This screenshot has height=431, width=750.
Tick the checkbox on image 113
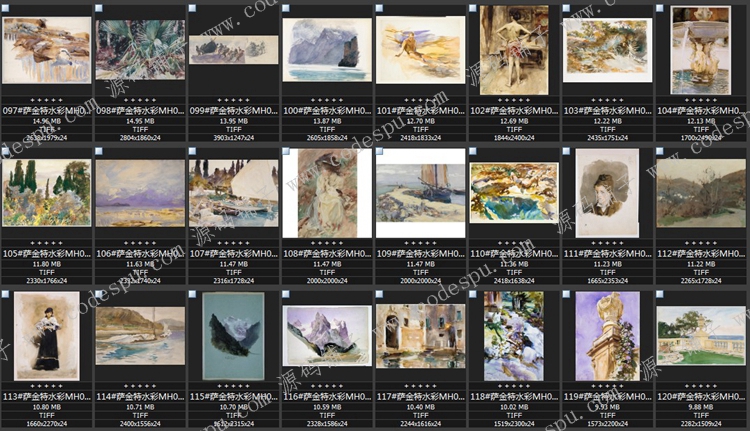(5, 294)
